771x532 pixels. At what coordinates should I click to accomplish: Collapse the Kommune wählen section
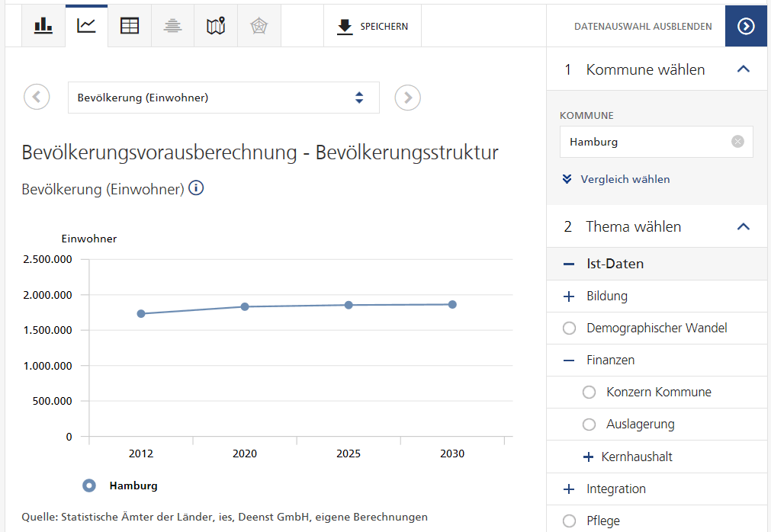(x=744, y=69)
